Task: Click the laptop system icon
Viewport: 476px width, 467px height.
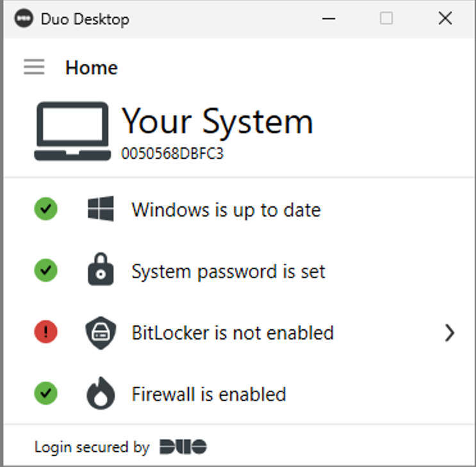Action: (71, 131)
